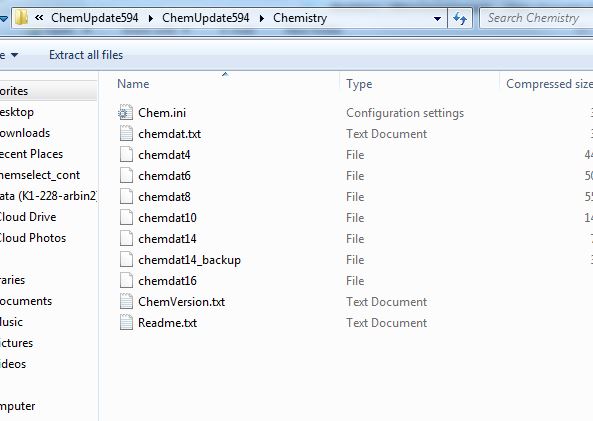
Task: Open Music library
Action: pos(11,322)
